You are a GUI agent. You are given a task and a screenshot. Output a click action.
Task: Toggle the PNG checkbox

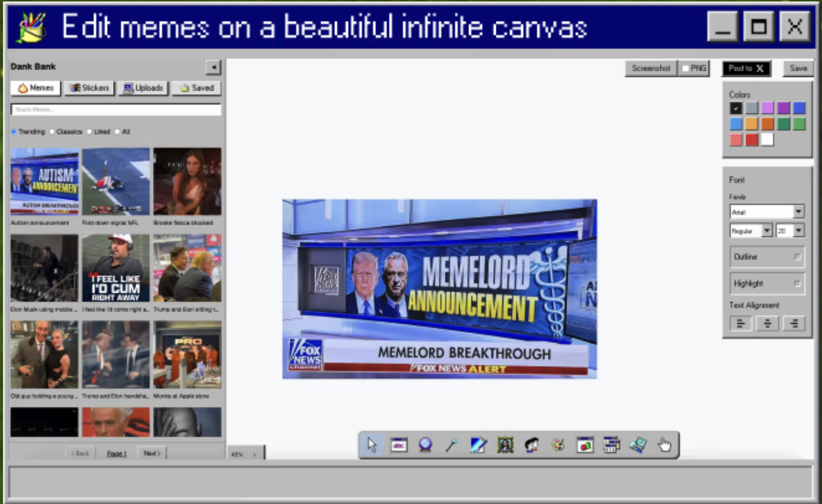tap(686, 69)
